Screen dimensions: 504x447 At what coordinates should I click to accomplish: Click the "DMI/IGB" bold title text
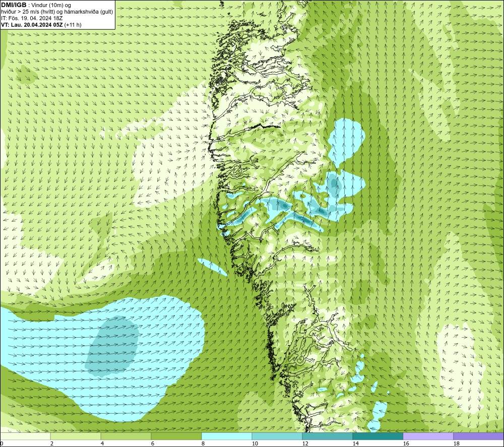click(14, 5)
